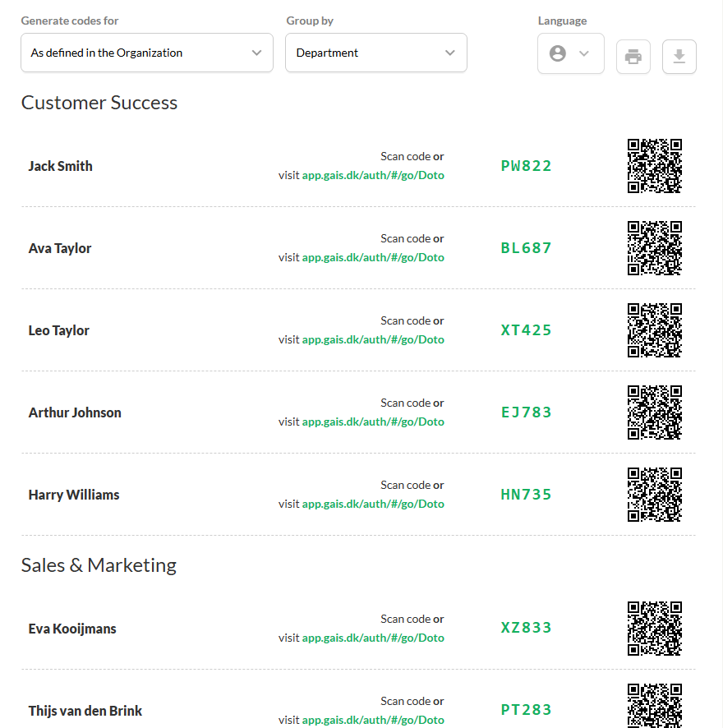Open the Language selector dropdown
Viewport: 723px width, 728px height.
coord(570,53)
